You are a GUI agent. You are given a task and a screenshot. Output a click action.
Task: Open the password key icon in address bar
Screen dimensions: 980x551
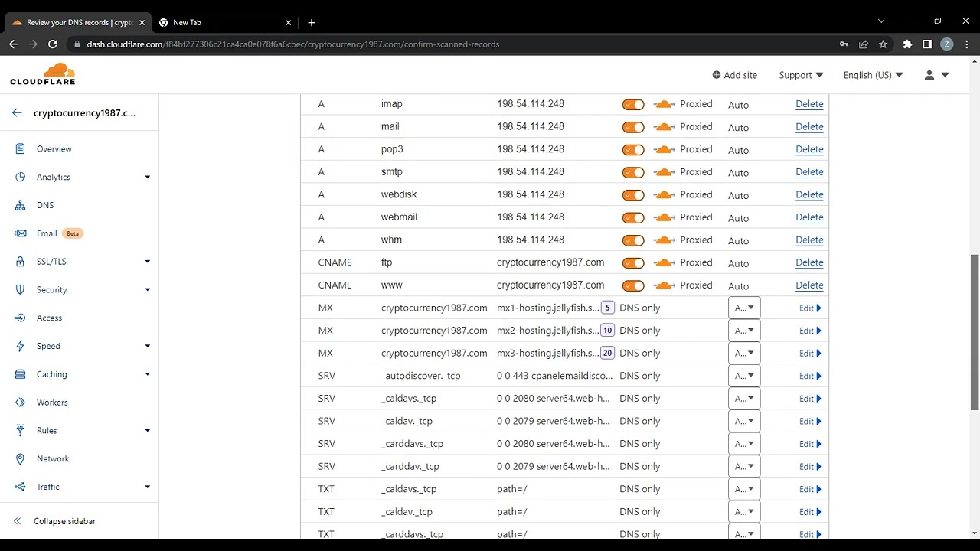(x=844, y=44)
